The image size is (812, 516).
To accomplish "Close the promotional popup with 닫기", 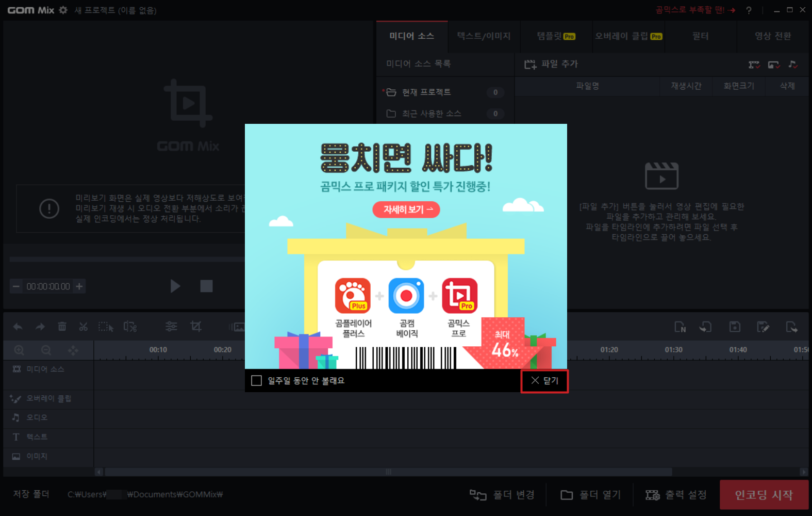I will coord(544,381).
